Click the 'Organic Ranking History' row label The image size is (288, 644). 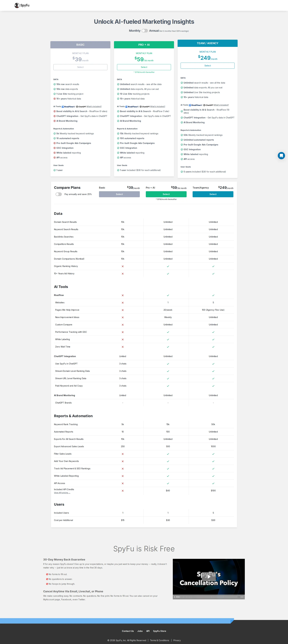pyautogui.click(x=66, y=266)
